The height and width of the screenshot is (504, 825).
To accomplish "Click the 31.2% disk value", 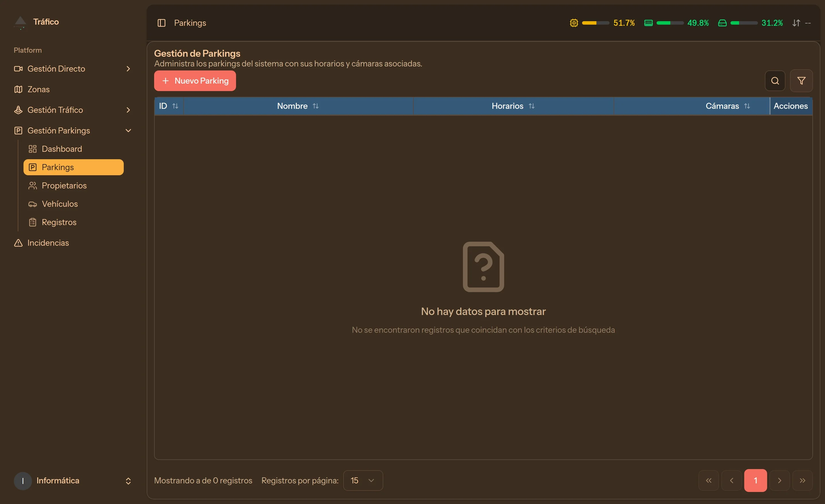I will pos(772,23).
